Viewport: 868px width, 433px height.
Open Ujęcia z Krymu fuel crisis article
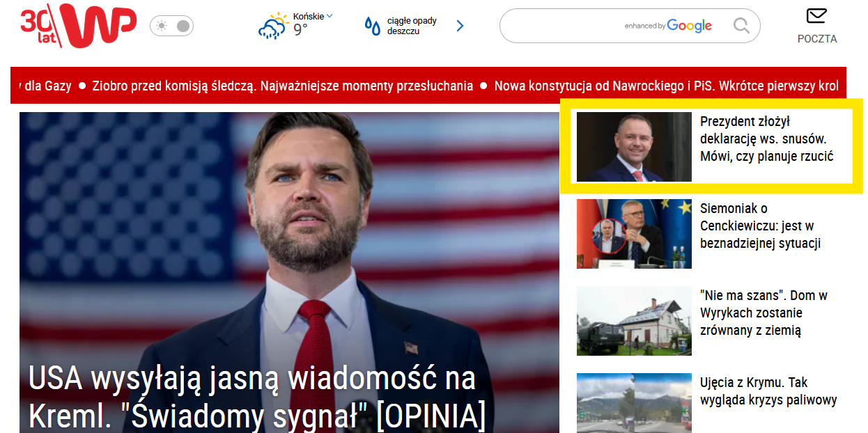pyautogui.click(x=768, y=391)
